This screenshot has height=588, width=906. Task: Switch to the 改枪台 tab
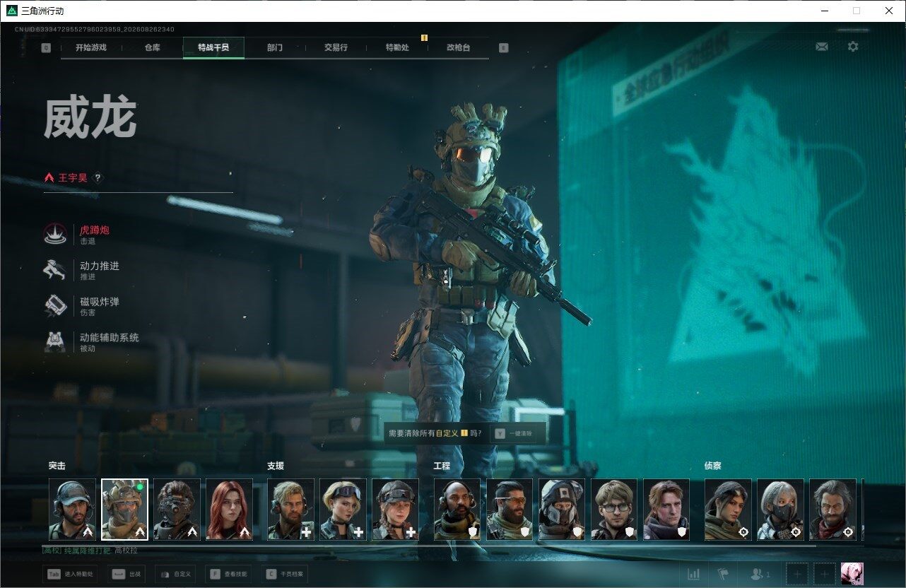pos(458,48)
